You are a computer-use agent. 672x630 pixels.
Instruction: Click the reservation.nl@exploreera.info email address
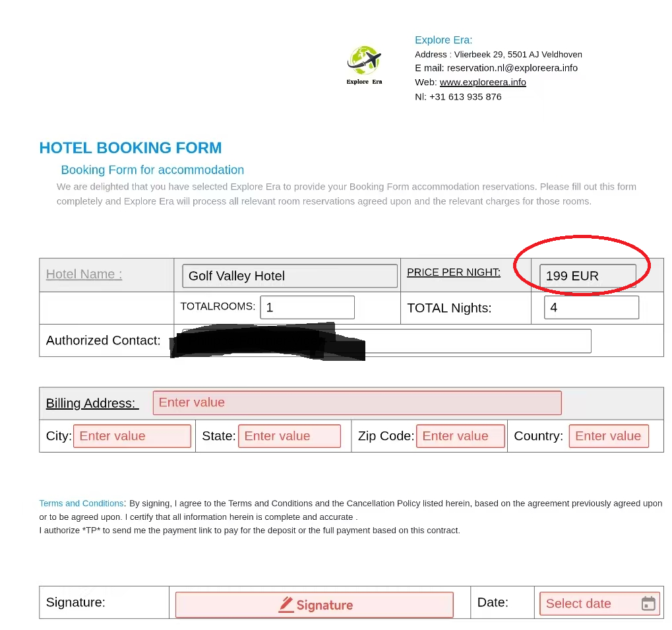[512, 68]
